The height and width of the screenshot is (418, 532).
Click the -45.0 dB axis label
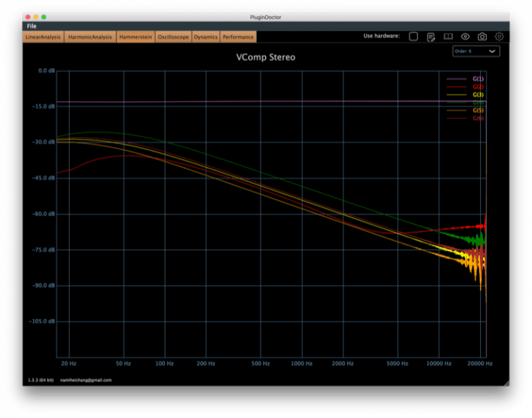pos(44,178)
